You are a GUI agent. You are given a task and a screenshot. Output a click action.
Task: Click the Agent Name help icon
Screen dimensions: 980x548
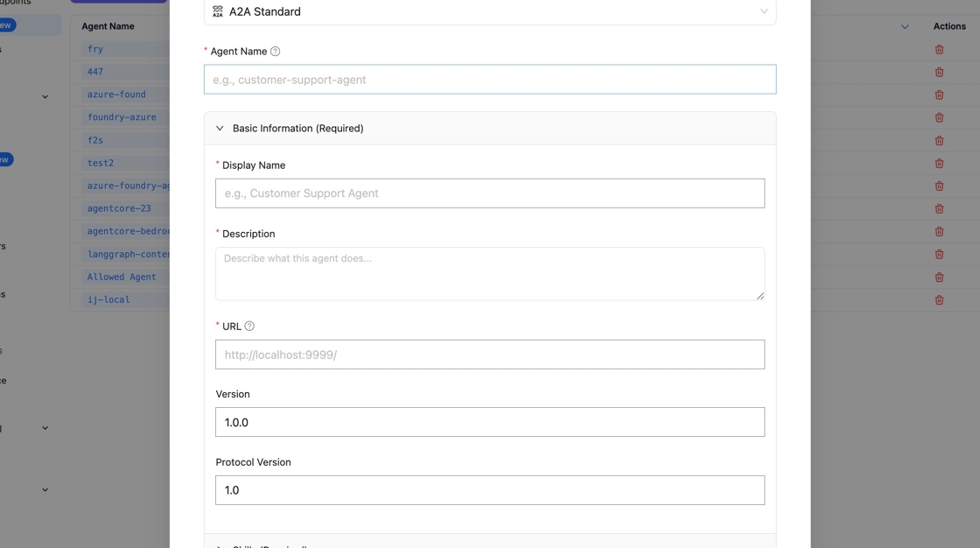pos(276,52)
